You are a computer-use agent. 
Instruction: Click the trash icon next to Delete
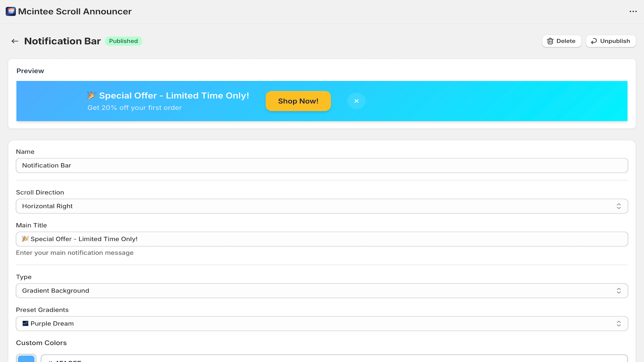tap(550, 41)
